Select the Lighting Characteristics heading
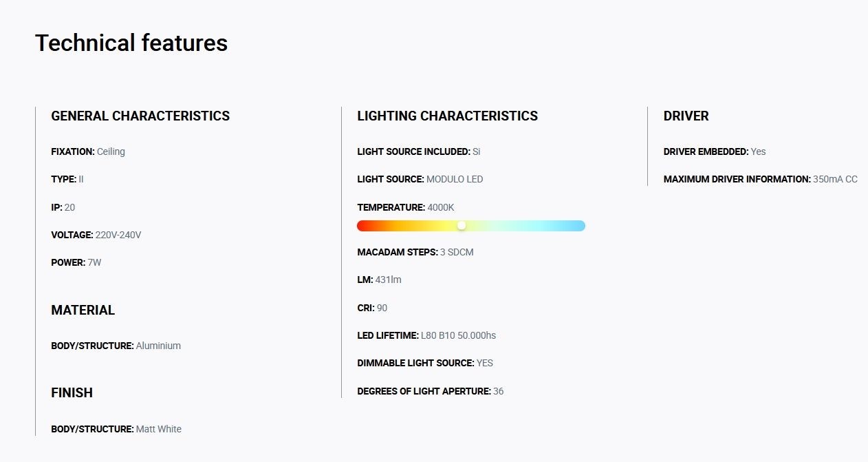868x462 pixels. click(x=448, y=116)
